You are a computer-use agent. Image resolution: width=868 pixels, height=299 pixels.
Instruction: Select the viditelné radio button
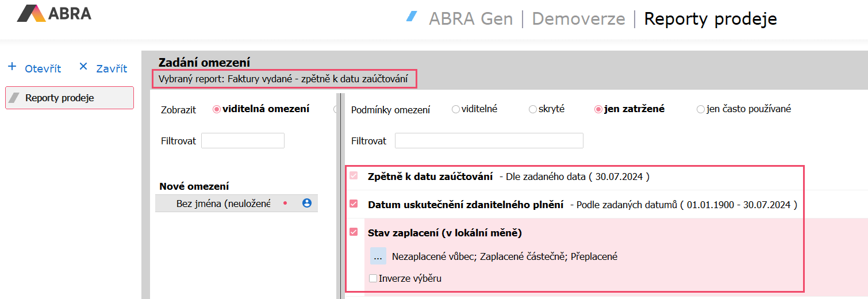coord(456,109)
